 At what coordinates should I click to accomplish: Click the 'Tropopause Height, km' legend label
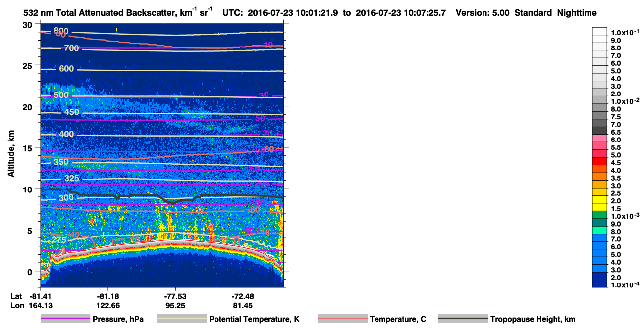coord(533,319)
